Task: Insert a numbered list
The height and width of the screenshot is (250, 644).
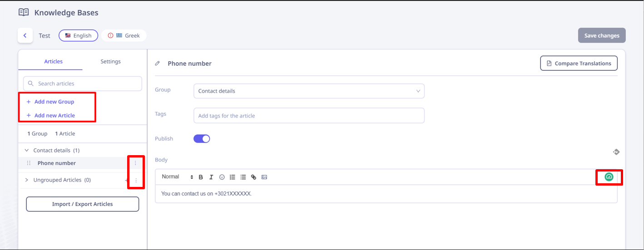Action: [233, 177]
